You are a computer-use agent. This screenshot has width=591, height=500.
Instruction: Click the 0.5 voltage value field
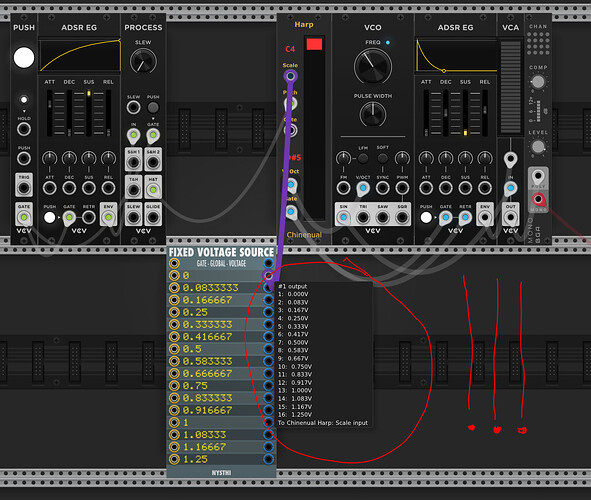coord(221,349)
